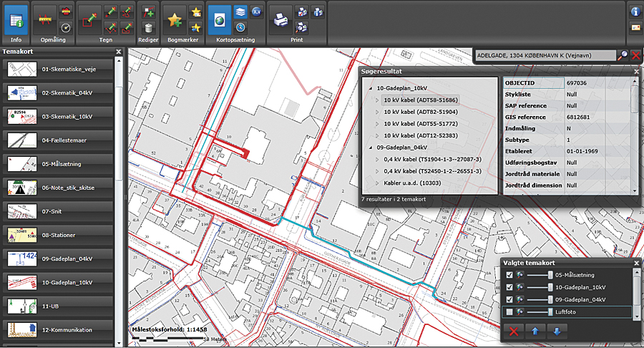
Task: Click the magnifier search icon beside address field
Action: [623, 55]
